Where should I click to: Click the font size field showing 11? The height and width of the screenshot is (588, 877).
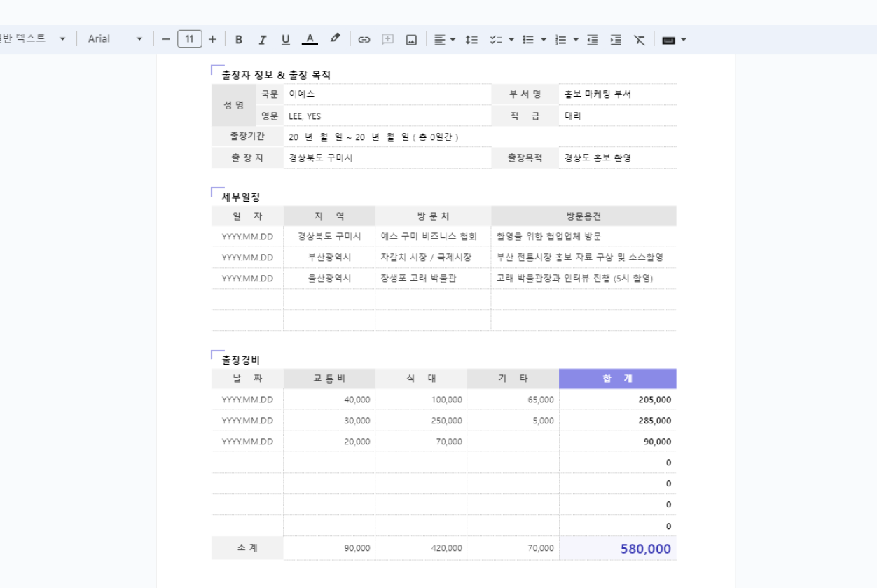(x=189, y=39)
